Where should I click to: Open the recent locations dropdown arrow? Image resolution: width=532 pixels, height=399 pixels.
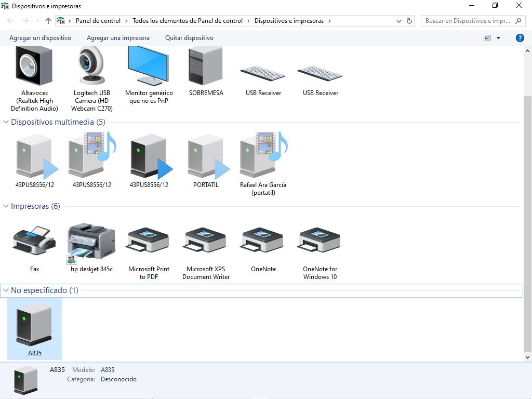37,21
